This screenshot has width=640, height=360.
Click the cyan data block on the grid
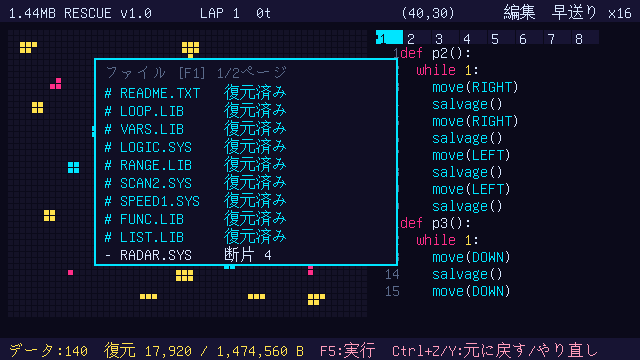click(x=73, y=167)
